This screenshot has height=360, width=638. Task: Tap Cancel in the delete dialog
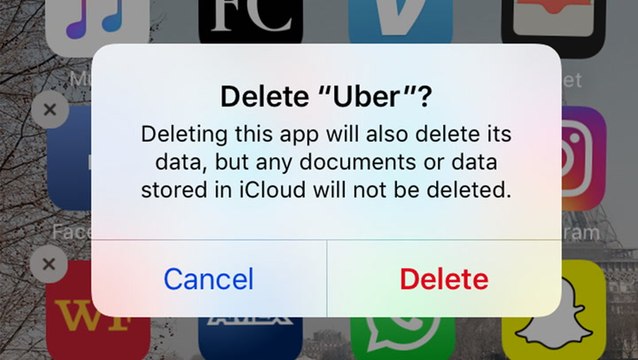208,279
